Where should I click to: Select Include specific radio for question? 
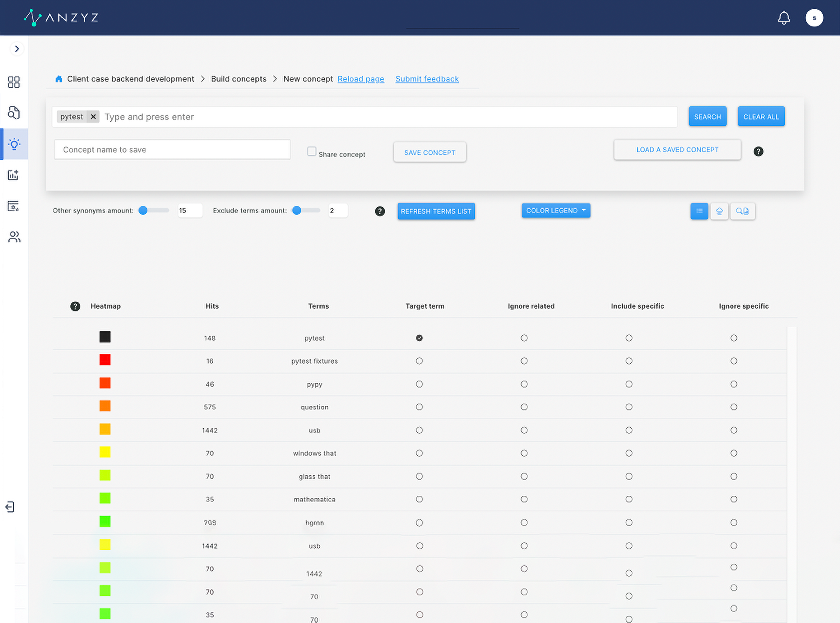pos(629,407)
